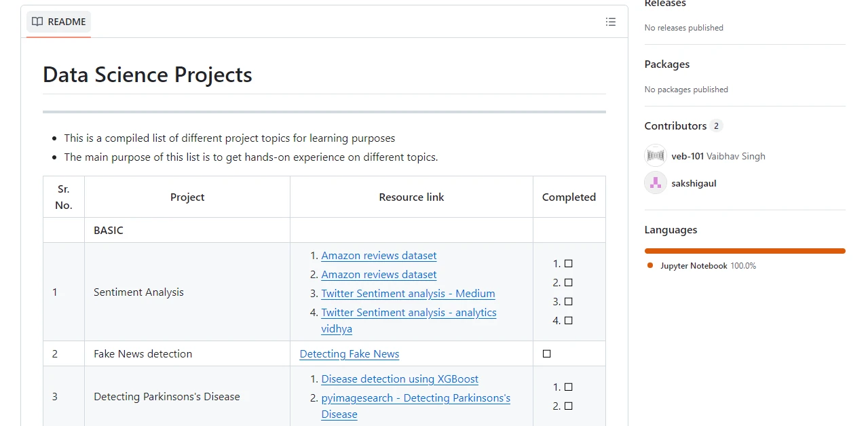
Task: Tick checkbox 4 in the Sentiment Analysis row
Action: point(569,321)
